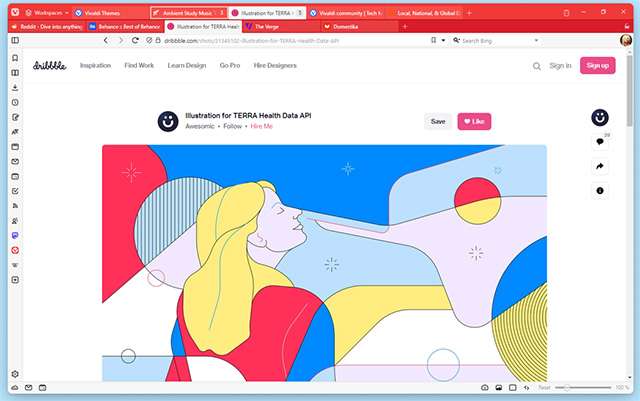Image resolution: width=640 pixels, height=401 pixels.
Task: Open the Downloads panel
Action: [15, 88]
